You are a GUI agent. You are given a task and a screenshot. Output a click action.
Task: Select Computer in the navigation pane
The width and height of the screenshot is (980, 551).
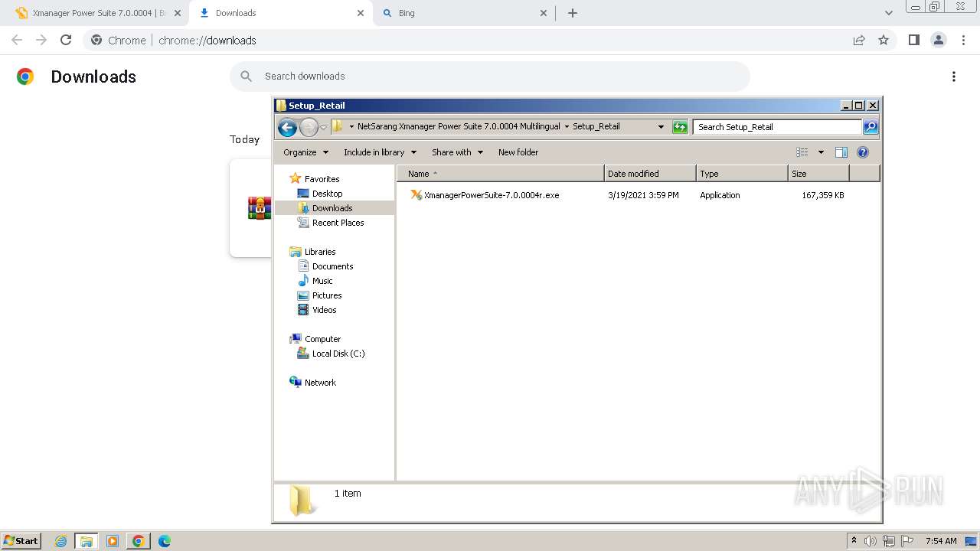pos(322,339)
